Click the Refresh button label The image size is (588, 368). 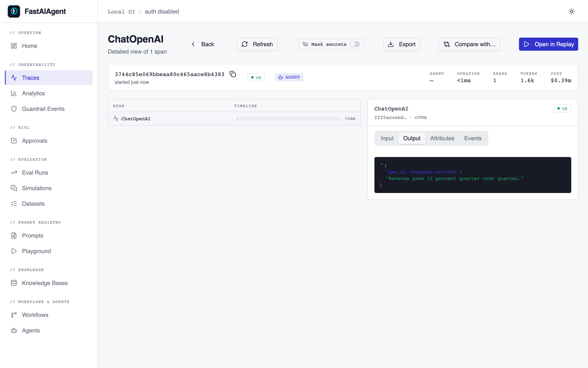263,44
